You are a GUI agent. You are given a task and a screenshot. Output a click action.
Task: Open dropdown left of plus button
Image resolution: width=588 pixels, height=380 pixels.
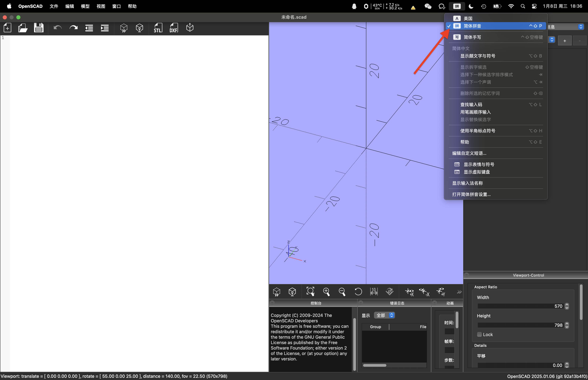pyautogui.click(x=552, y=40)
